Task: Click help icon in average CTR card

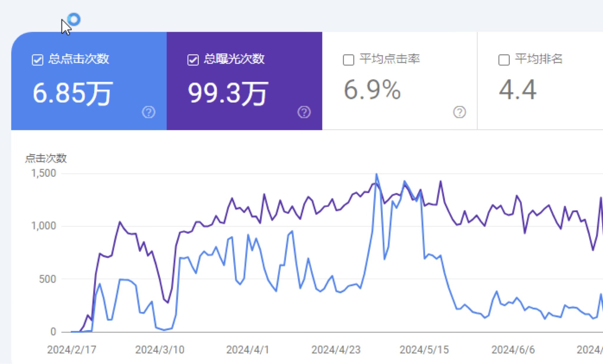Action: point(459,112)
